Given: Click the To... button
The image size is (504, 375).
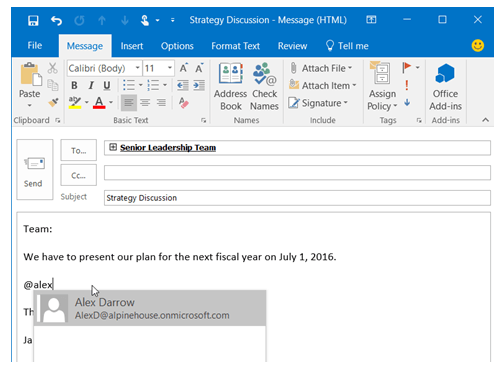Looking at the screenshot, I should click(79, 150).
